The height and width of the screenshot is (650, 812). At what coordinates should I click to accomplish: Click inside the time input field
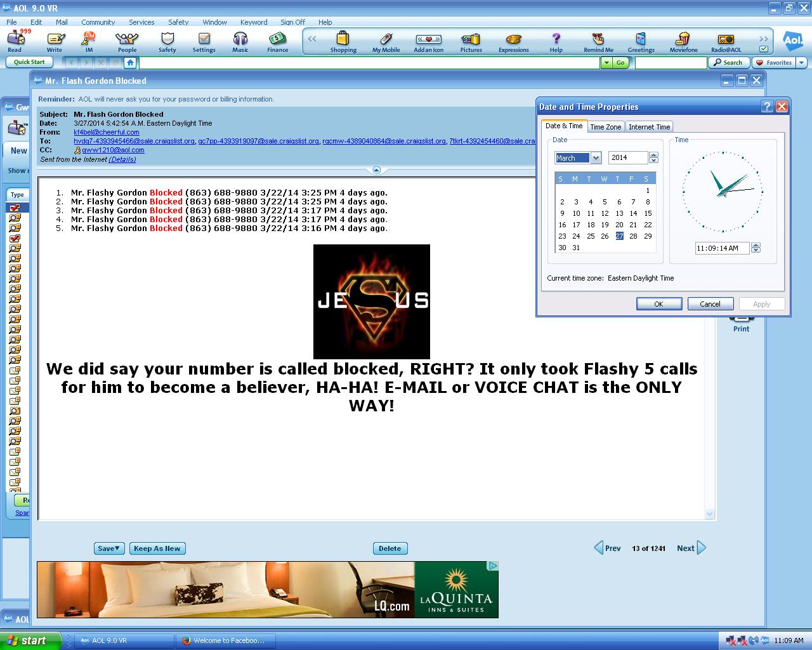(721, 248)
